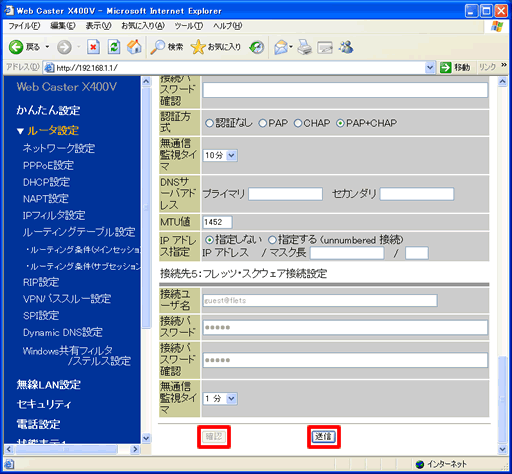Select 指定する unnumbered connection option
Image resolution: width=512 pixels, height=474 pixels.
tap(272, 240)
